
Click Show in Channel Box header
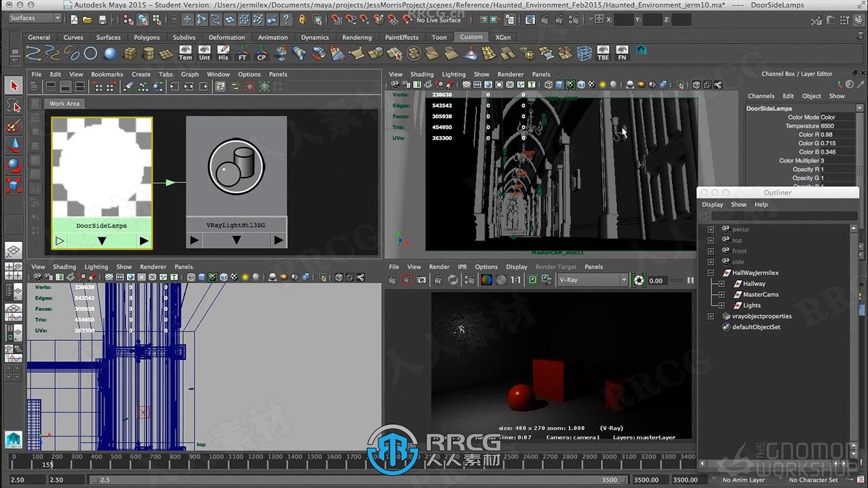pos(837,96)
